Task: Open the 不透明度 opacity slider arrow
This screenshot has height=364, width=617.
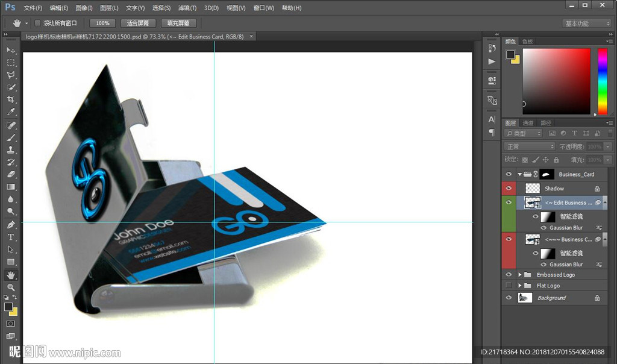Action: [608, 147]
